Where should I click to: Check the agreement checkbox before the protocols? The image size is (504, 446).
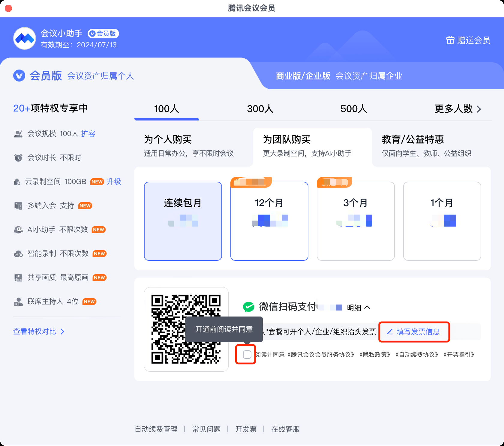[x=247, y=355]
